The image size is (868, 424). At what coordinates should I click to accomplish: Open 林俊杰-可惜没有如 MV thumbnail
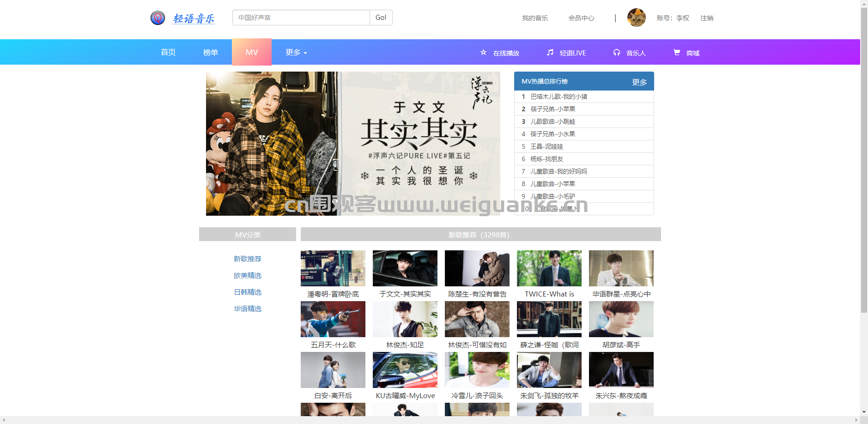point(477,319)
